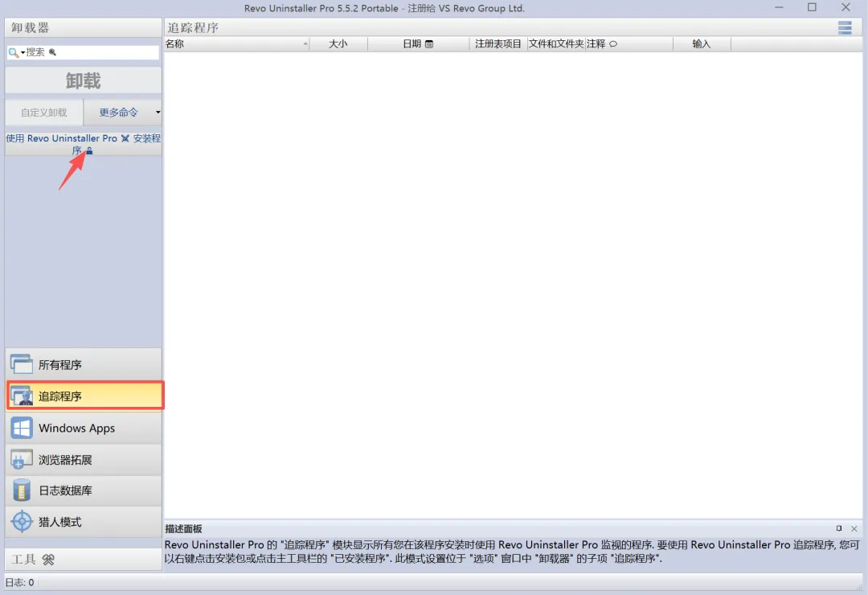This screenshot has height=595, width=868.
Task: Sort by 文件和文件夹 column header
Action: [556, 43]
